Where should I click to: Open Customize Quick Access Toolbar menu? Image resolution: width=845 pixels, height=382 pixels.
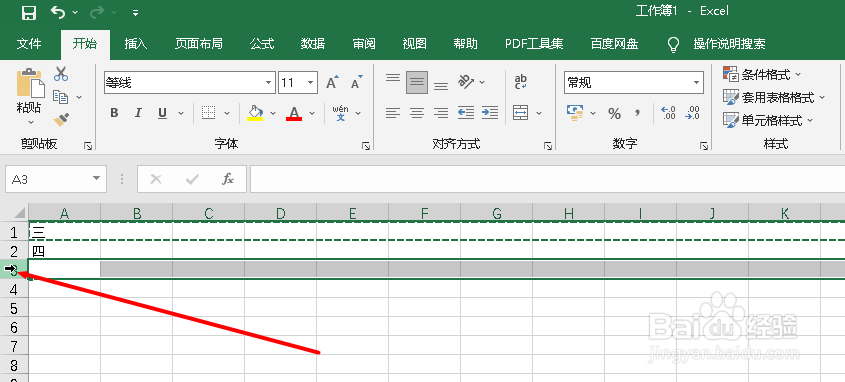click(136, 12)
